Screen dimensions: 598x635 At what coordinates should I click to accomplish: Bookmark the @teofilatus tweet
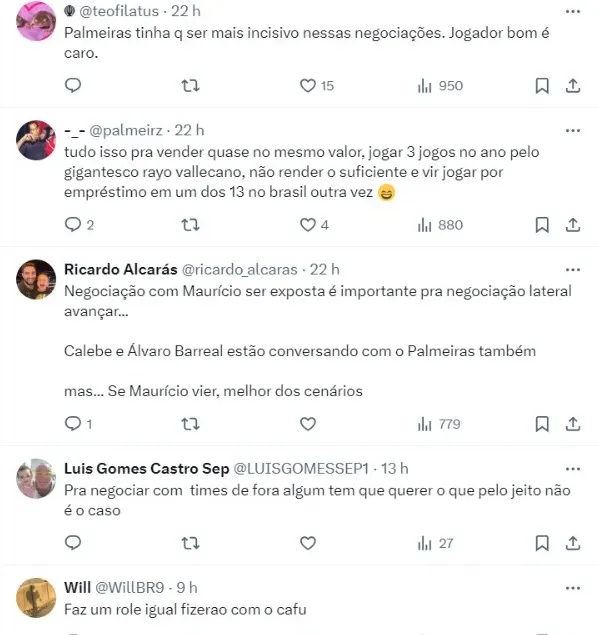pos(542,85)
